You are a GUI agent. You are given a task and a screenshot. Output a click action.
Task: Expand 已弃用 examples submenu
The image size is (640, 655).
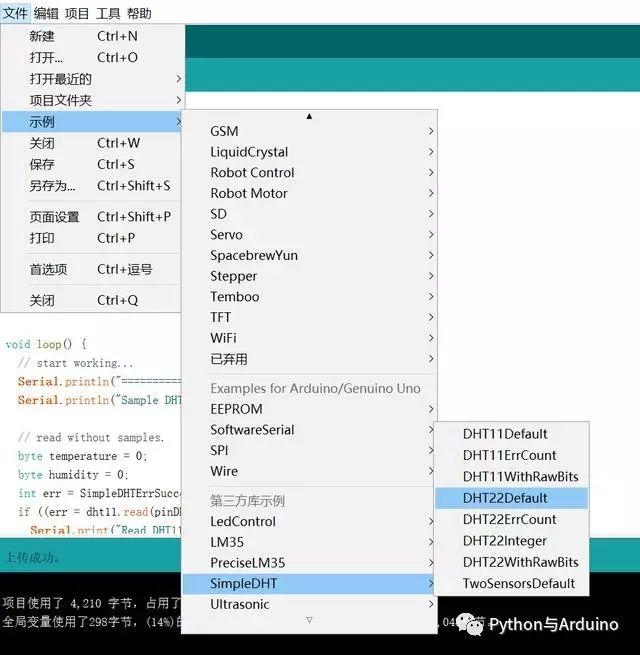[310, 359]
